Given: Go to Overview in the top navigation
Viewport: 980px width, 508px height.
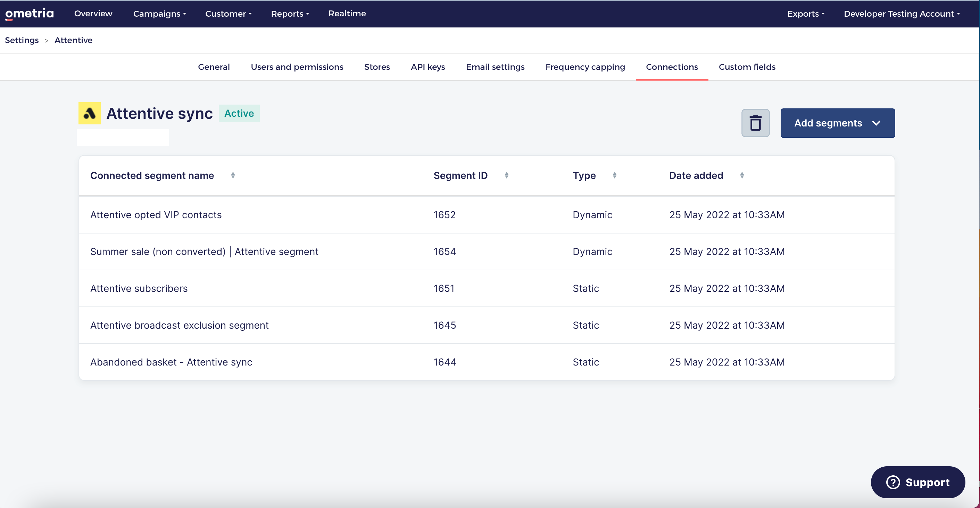Looking at the screenshot, I should (x=93, y=13).
